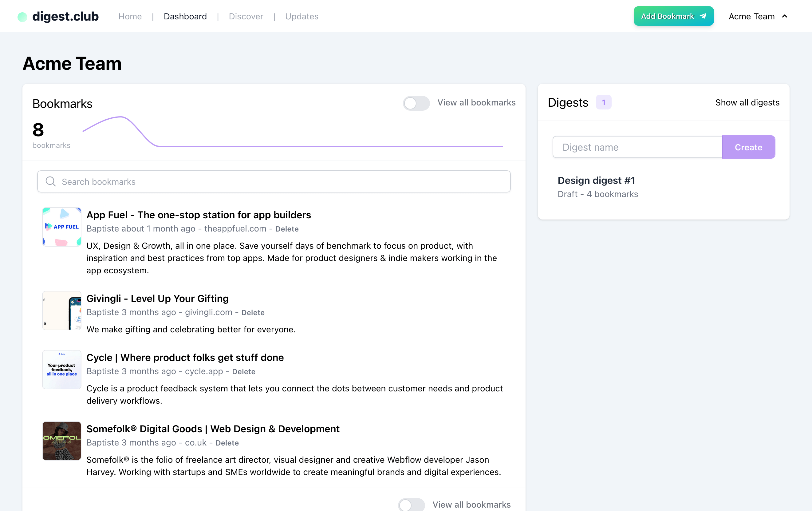Click the bookmarks activity line chart
The height and width of the screenshot is (511, 812).
(x=293, y=132)
